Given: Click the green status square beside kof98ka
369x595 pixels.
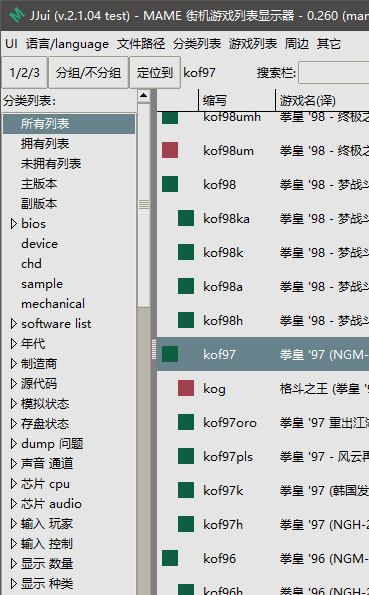Looking at the screenshot, I should point(186,218).
